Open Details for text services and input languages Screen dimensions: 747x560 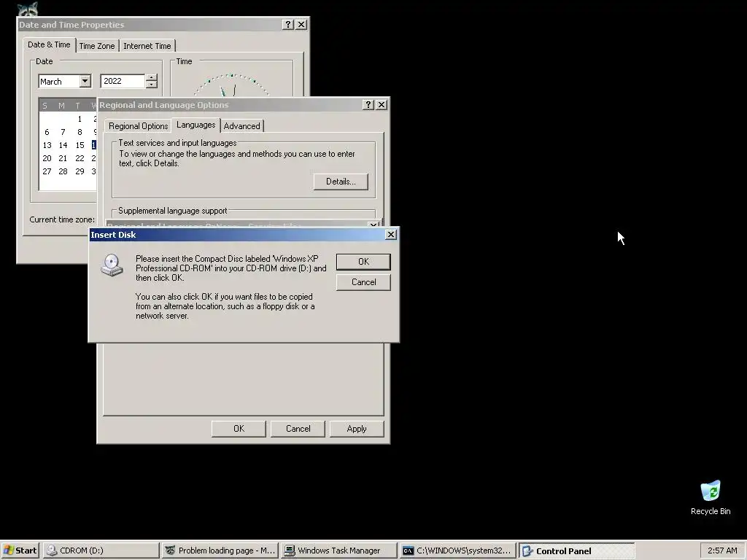[x=341, y=182]
